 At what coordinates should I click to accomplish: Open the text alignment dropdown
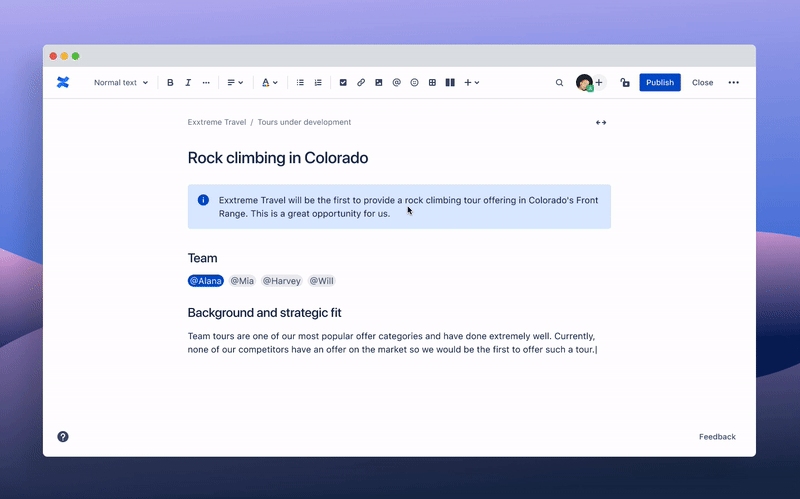(235, 82)
